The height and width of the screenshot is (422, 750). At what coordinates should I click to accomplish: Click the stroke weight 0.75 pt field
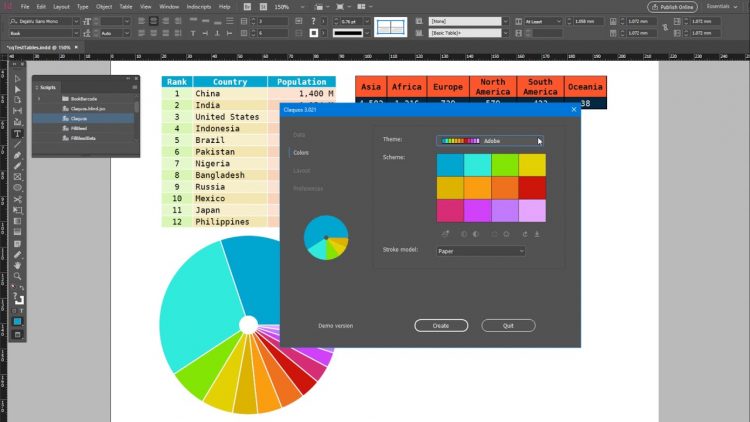click(352, 21)
